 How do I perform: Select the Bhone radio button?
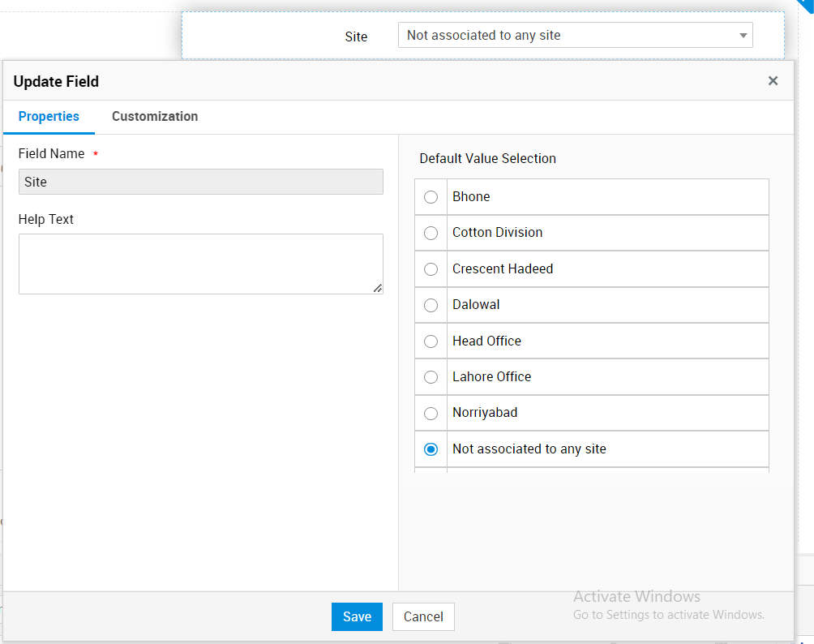click(431, 197)
